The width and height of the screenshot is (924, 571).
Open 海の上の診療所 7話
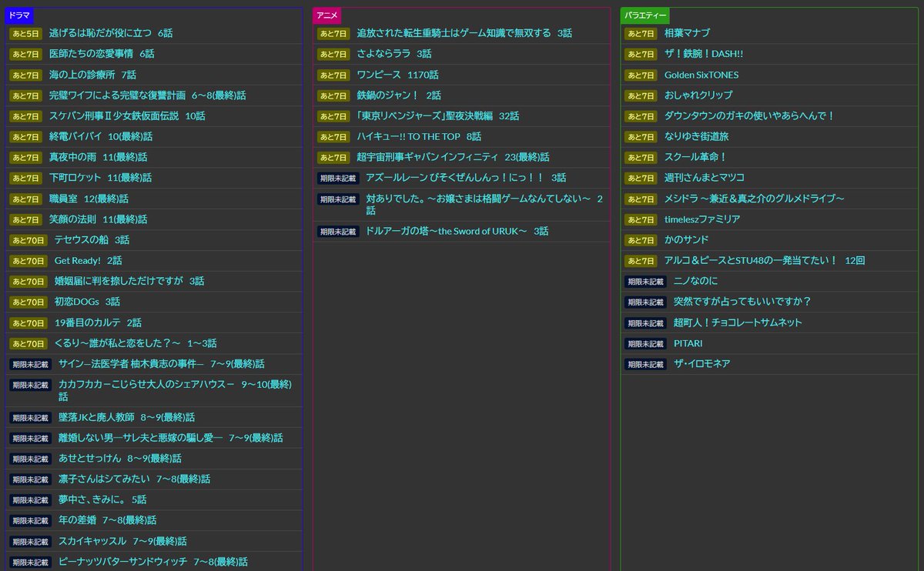(x=92, y=75)
